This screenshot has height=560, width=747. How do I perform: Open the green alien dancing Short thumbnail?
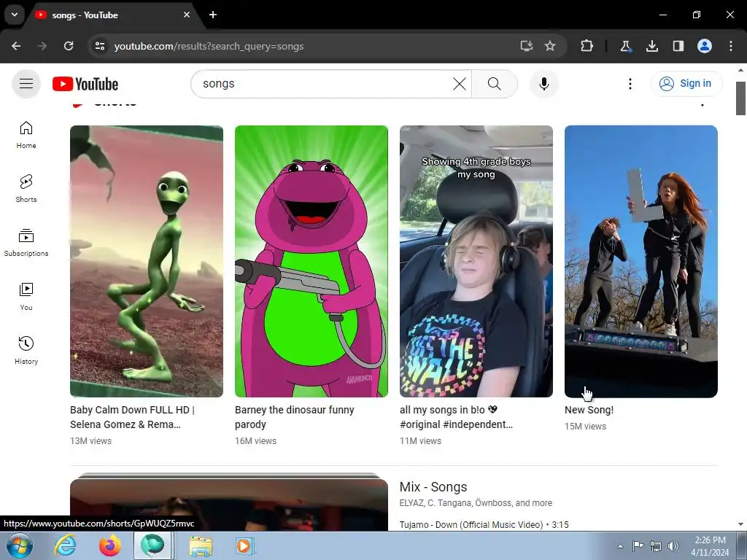(x=146, y=261)
